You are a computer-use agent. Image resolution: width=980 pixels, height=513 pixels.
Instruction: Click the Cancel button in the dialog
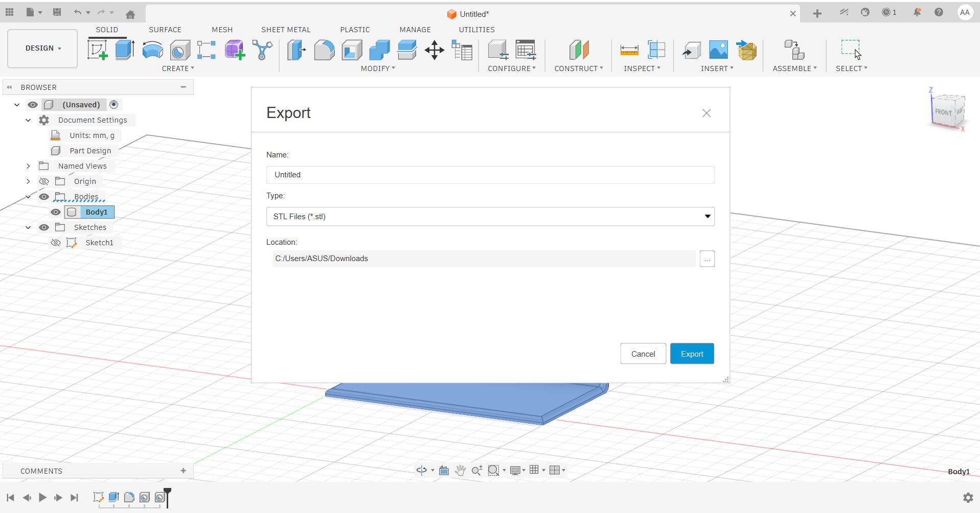pos(643,354)
